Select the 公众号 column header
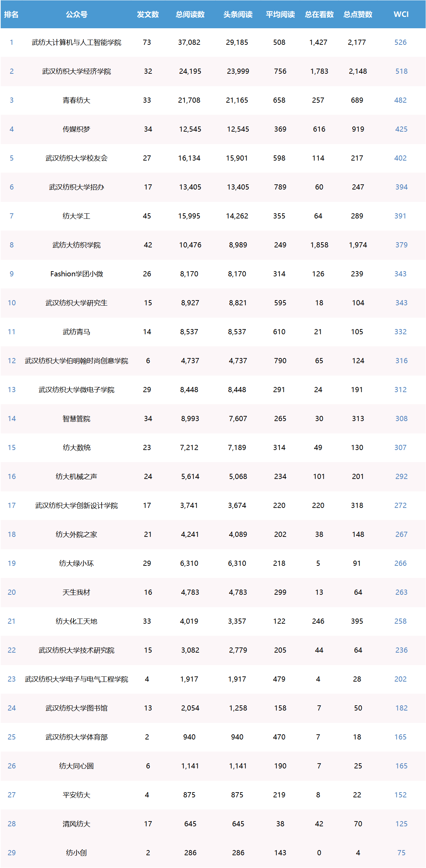Image resolution: width=426 pixels, height=868 pixels. pos(76,14)
